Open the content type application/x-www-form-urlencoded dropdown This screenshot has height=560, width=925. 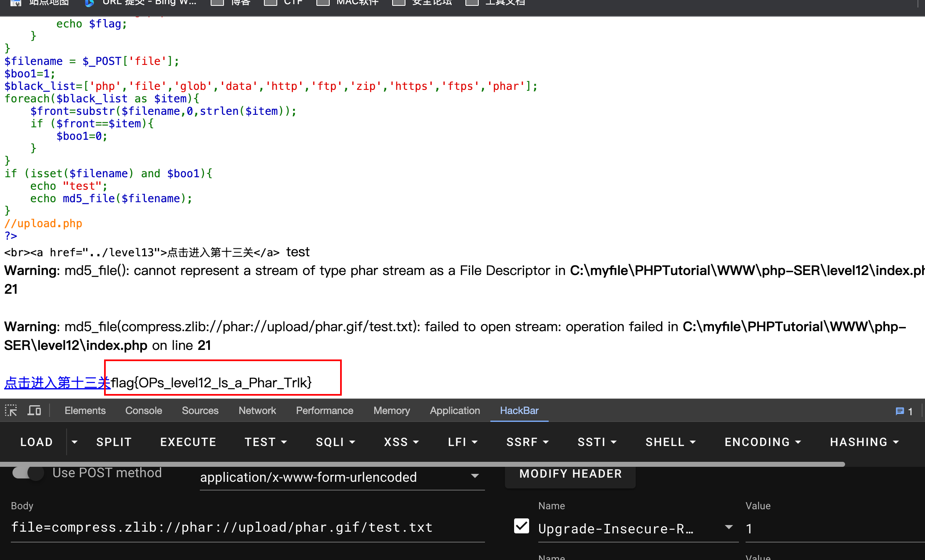pyautogui.click(x=342, y=477)
